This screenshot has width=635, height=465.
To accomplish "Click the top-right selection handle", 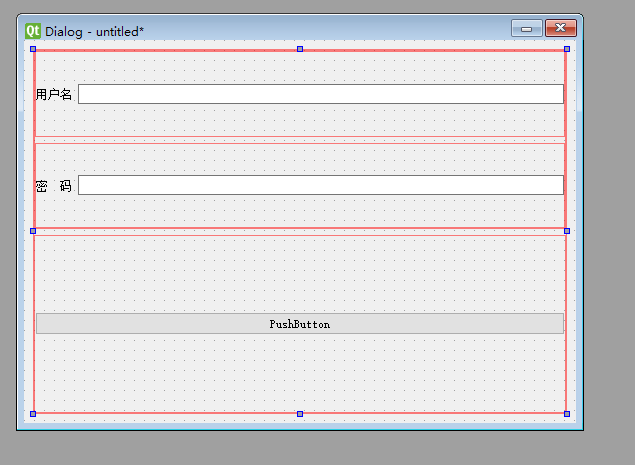I will 567,49.
